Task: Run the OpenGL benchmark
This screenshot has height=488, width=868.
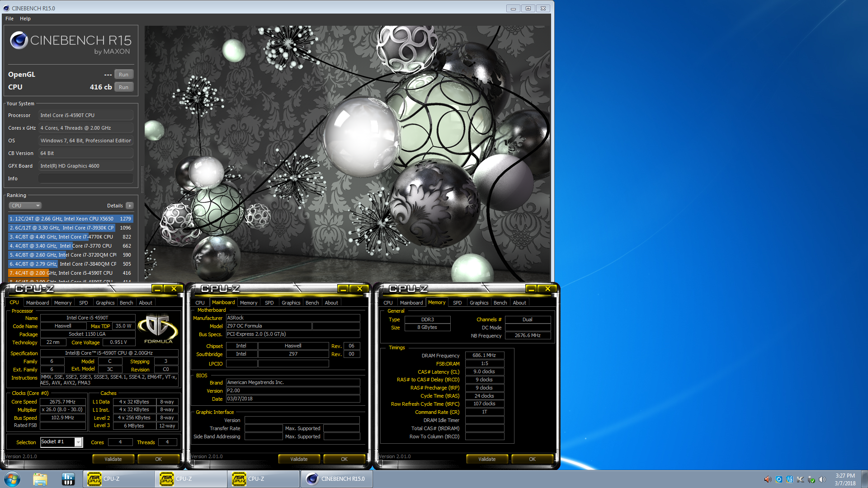Action: (x=123, y=75)
